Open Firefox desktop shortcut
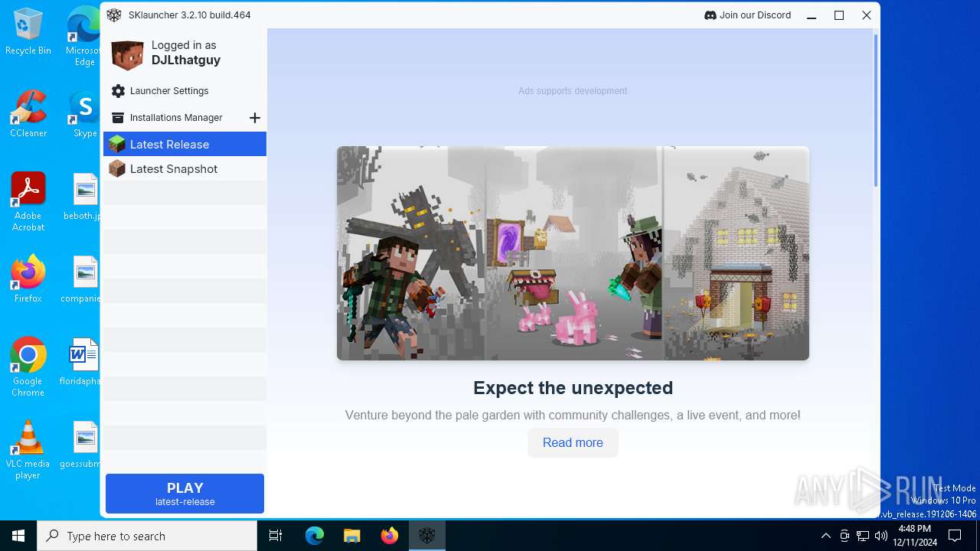The height and width of the screenshot is (551, 980). (x=28, y=279)
